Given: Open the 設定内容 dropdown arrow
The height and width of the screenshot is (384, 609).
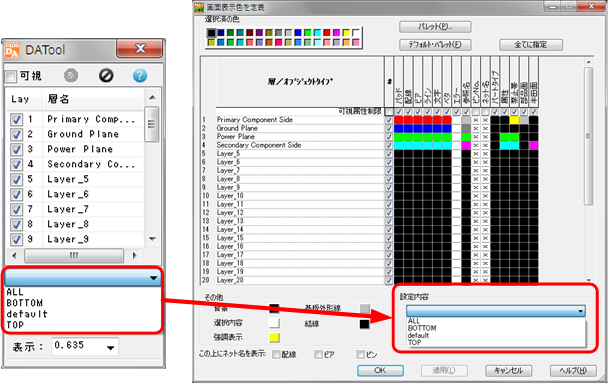Looking at the screenshot, I should pos(580,311).
